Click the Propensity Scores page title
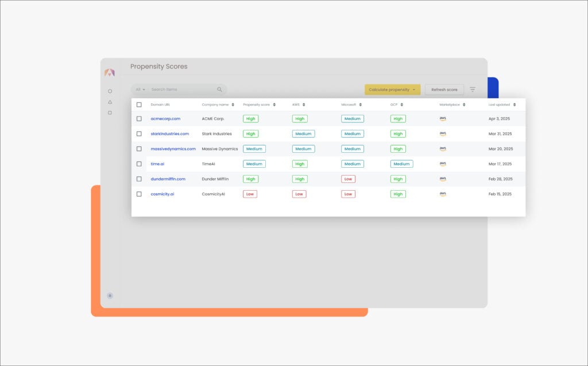This screenshot has width=588, height=366. point(159,67)
